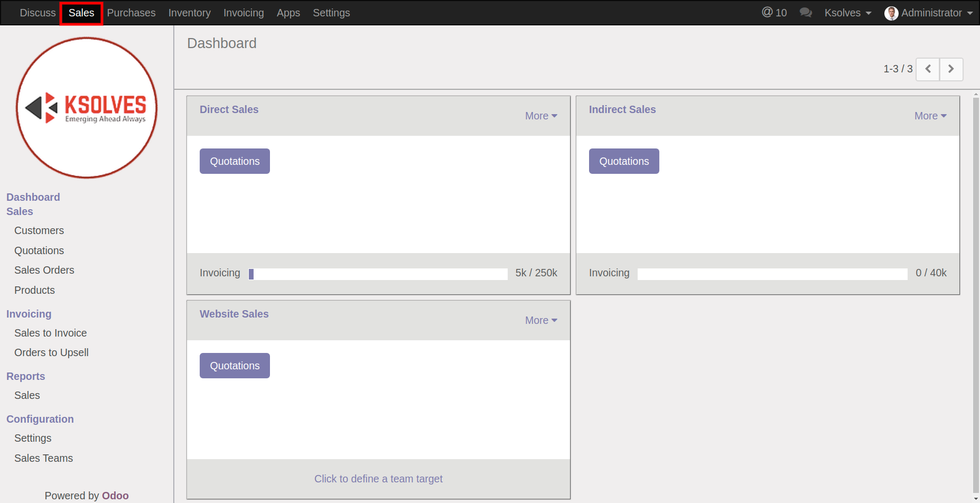Expand the Indirect Sales More dropdown

930,116
